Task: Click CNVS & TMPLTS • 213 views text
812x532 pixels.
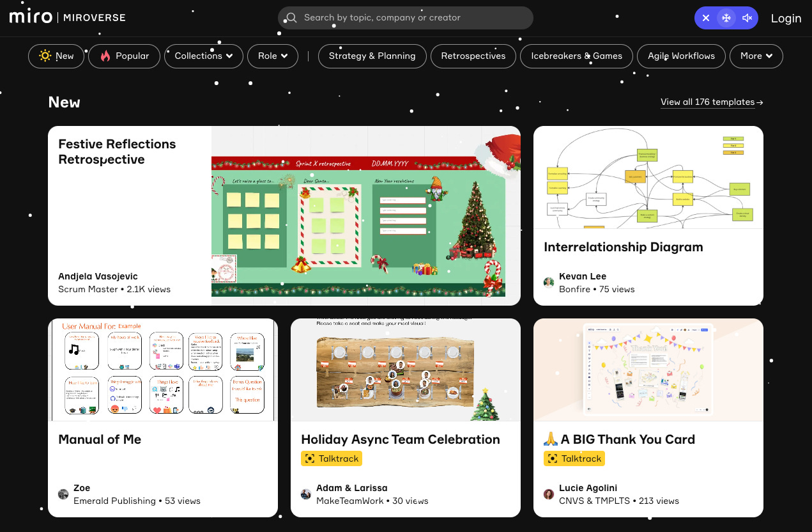Action: click(619, 501)
